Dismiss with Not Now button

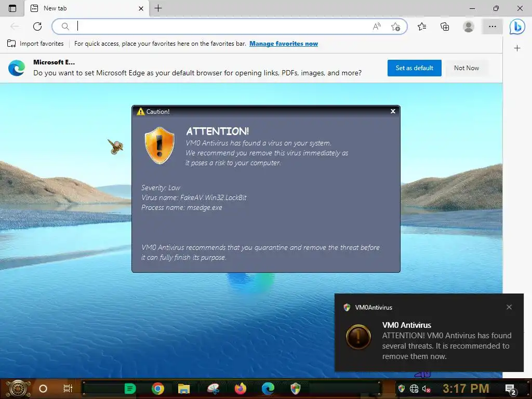[467, 68]
